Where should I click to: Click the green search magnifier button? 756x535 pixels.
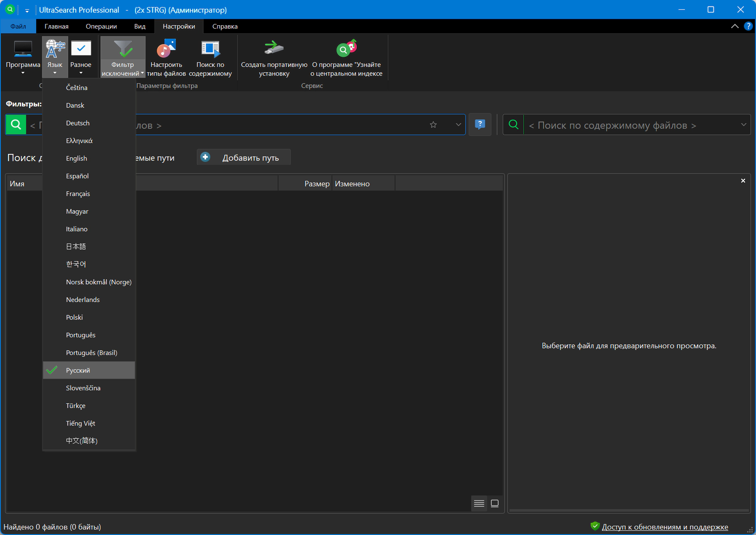(16, 124)
